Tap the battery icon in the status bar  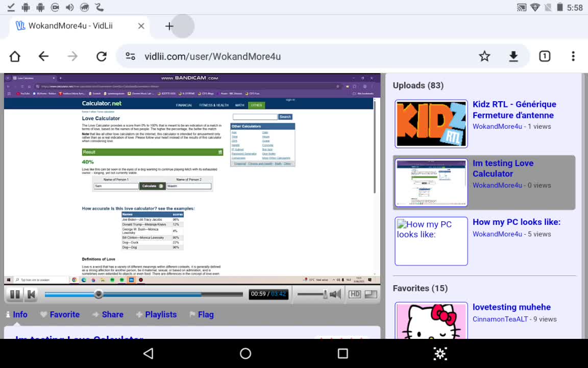(559, 7)
